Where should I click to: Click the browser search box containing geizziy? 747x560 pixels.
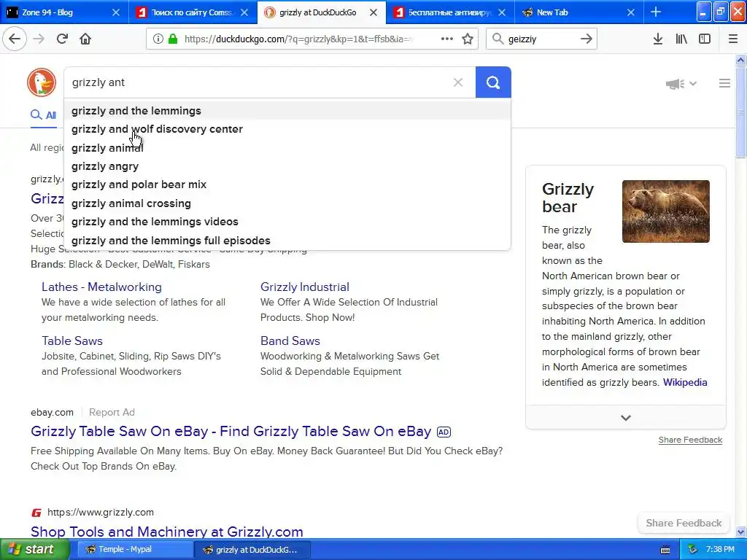tap(541, 39)
